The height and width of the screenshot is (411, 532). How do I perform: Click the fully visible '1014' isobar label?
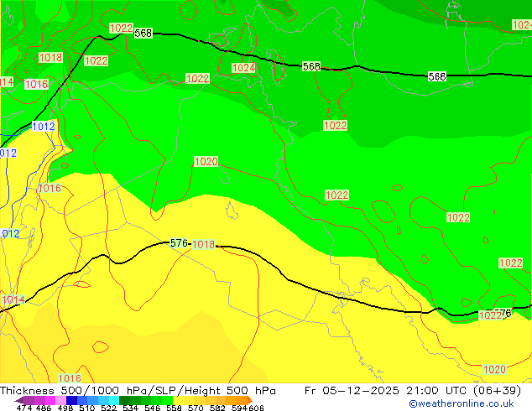(x=13, y=299)
